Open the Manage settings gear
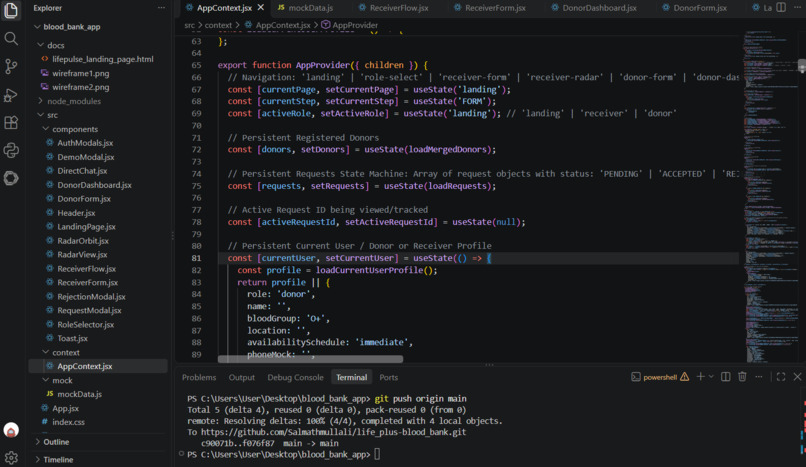Screen dimensions: 806x467 [x=11, y=457]
